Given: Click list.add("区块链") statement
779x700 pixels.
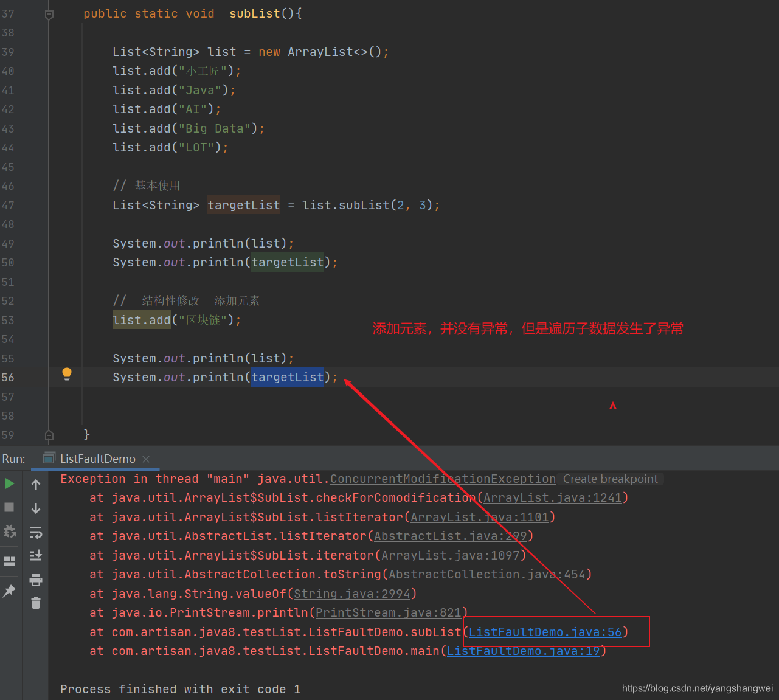Looking at the screenshot, I should [x=176, y=320].
